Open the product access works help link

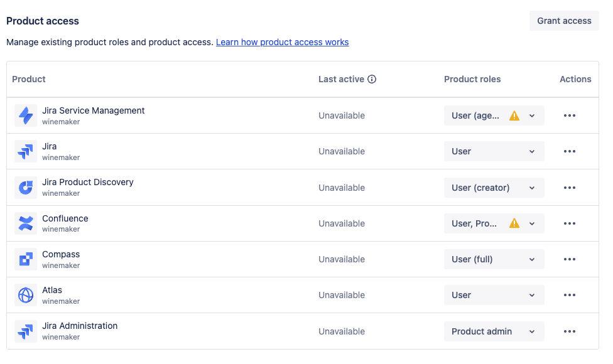282,42
